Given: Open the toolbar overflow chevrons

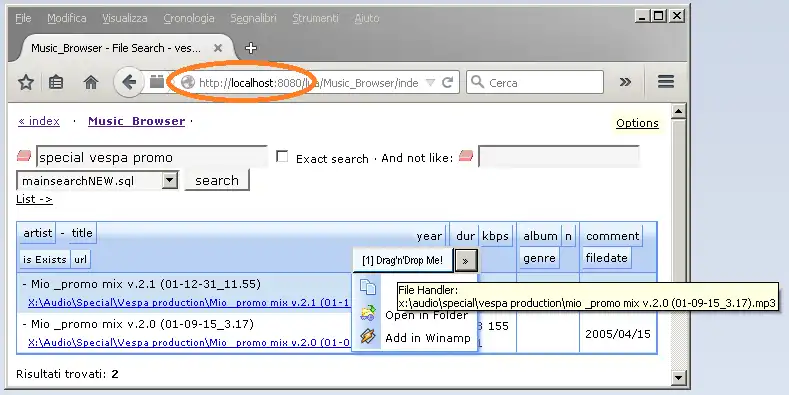Looking at the screenshot, I should point(625,82).
